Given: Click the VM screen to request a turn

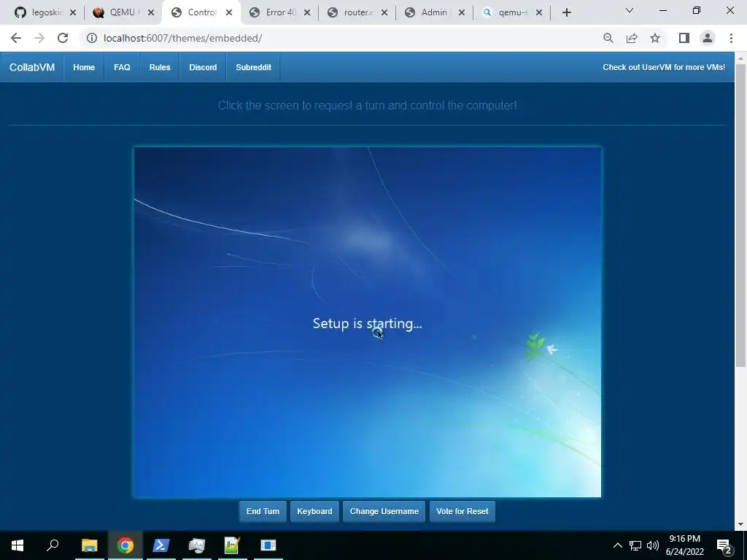Looking at the screenshot, I should pyautogui.click(x=368, y=322).
